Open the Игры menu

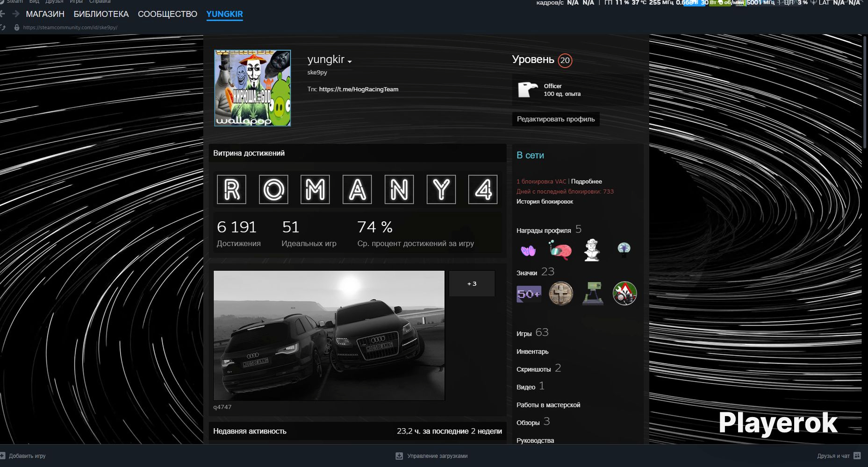[76, 2]
